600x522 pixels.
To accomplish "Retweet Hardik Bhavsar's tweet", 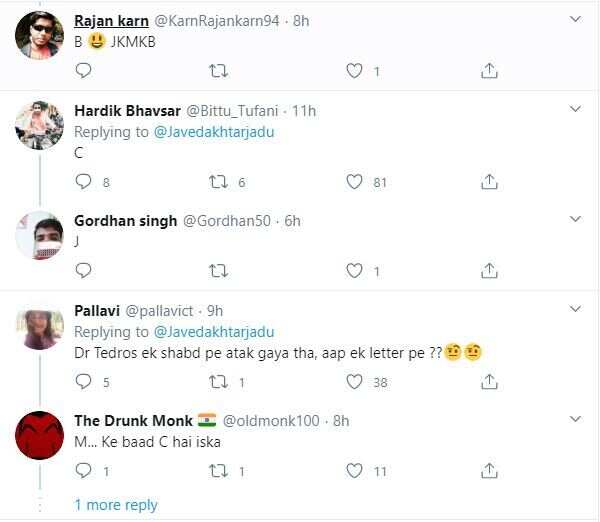I will pyautogui.click(x=218, y=182).
